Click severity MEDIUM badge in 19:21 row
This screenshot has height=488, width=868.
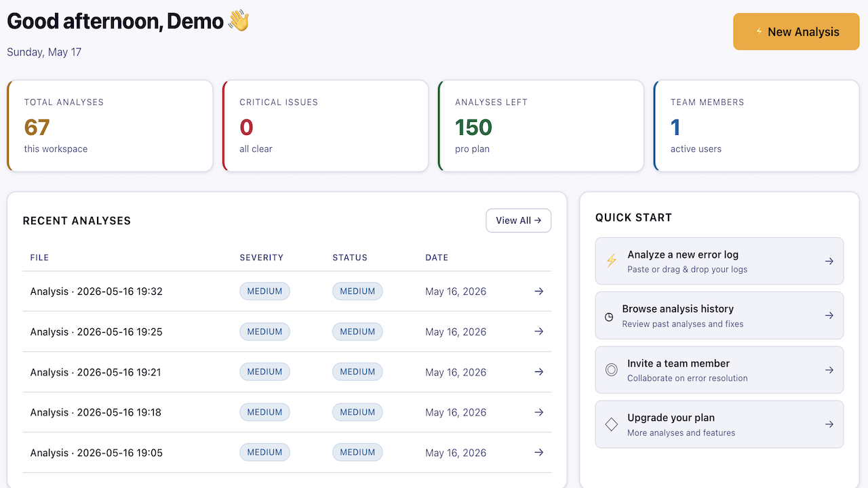coord(264,372)
